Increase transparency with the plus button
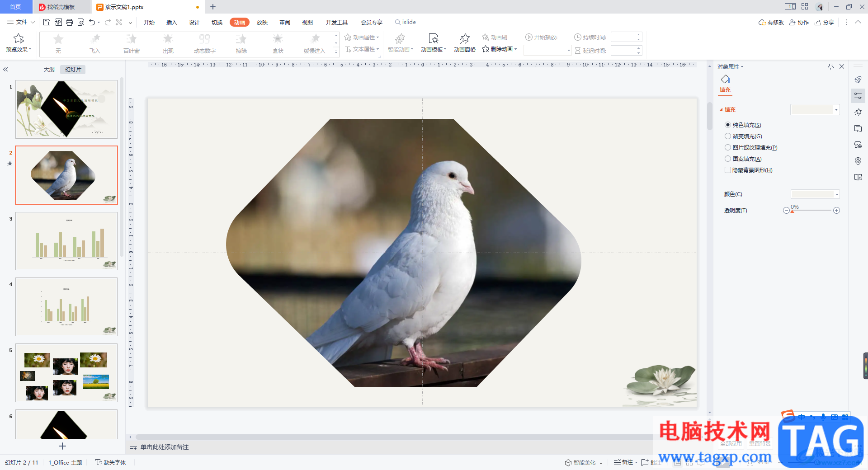This screenshot has width=868, height=470. point(837,210)
